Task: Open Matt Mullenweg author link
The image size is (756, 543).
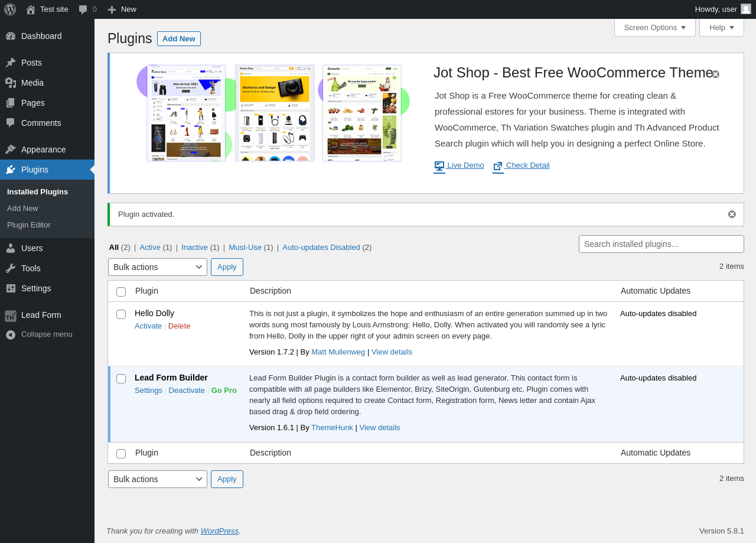Action: 338,352
